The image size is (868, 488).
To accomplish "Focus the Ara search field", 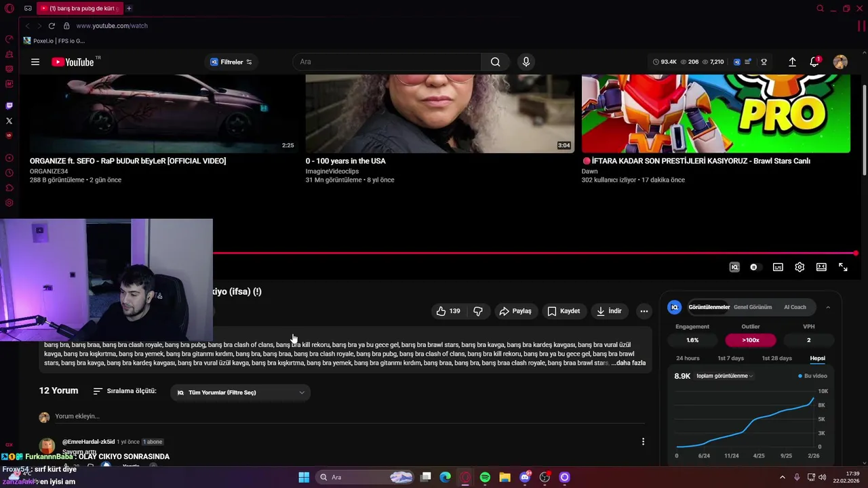I will 387,62.
